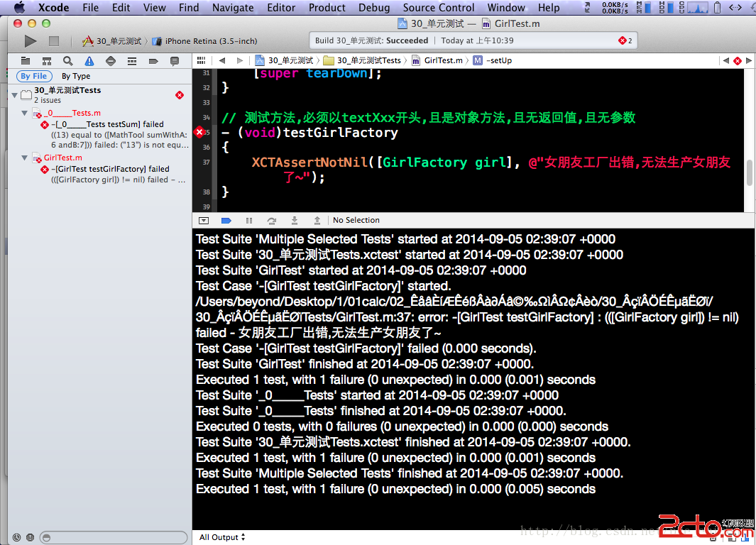Select By File issue grouping

(x=34, y=76)
